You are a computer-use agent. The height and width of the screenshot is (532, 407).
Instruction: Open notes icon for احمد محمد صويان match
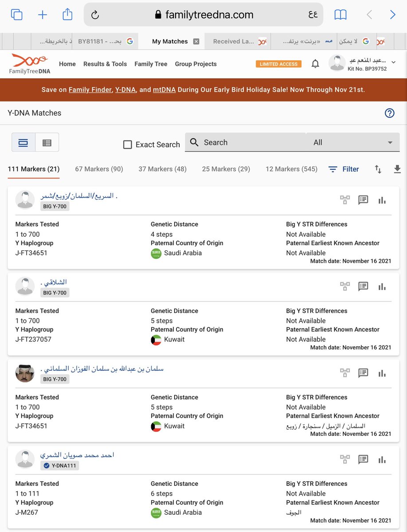363,459
